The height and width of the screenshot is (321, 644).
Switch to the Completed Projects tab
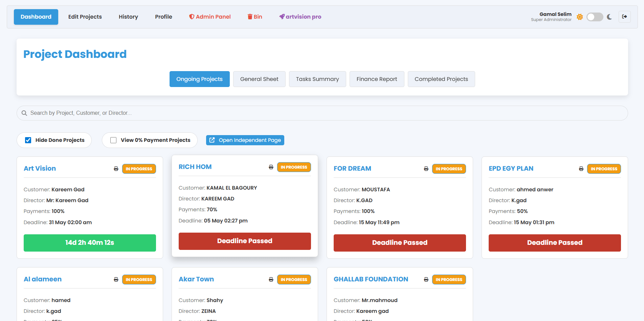coord(441,79)
